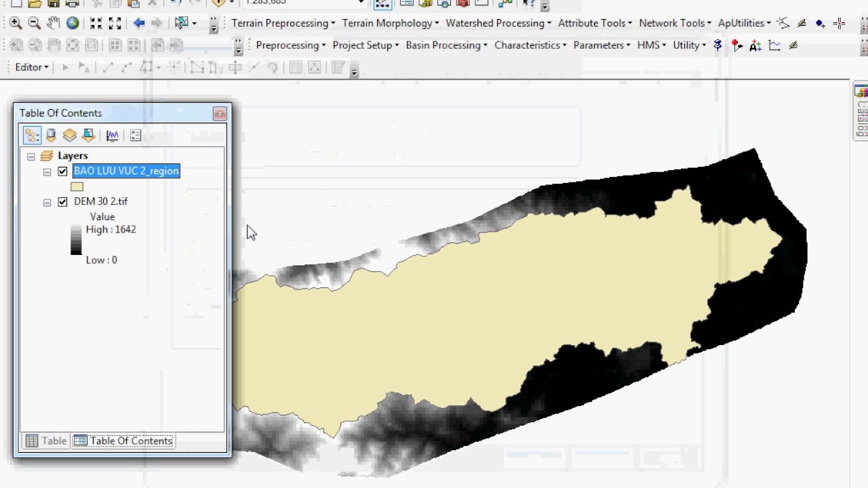Screen dimensions: 868x488
Task: Click the A+ text label icon
Action: click(755, 45)
